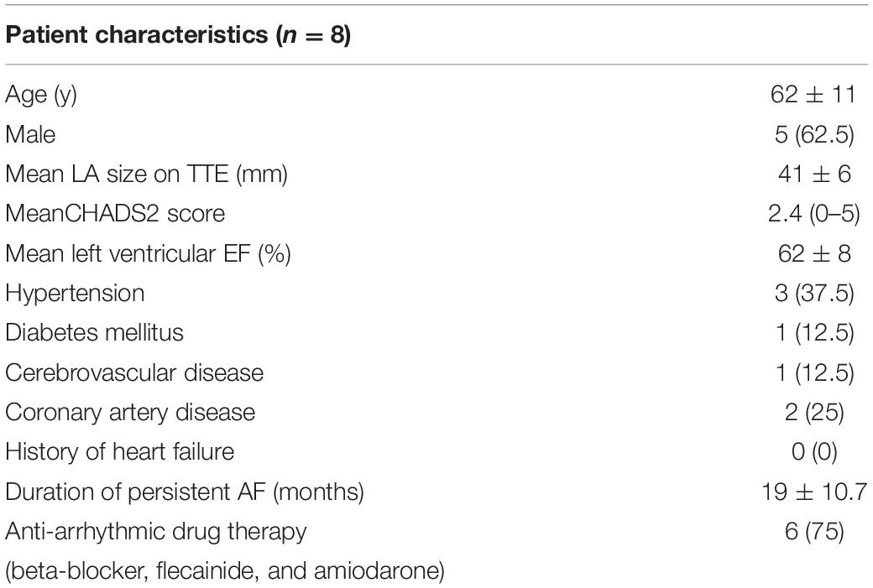Image resolution: width=873 pixels, height=588 pixels.
Task: Select the 'Hypertension' row label
Action: pyautogui.click(x=76, y=294)
